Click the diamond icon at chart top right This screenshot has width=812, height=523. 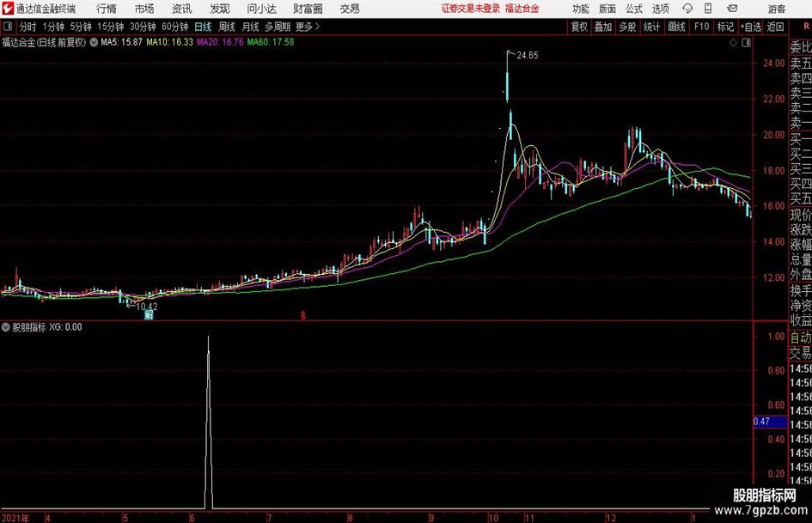coord(733,43)
